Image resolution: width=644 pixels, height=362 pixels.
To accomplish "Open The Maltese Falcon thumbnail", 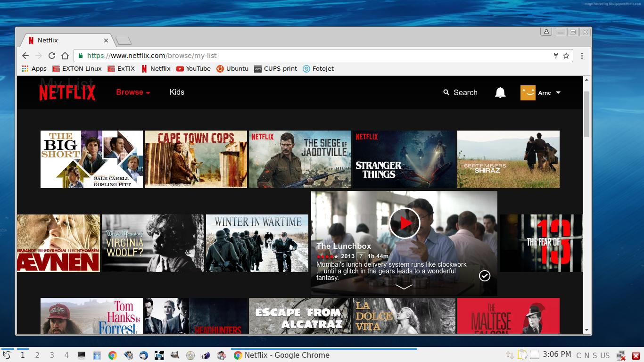I will coord(508,316).
